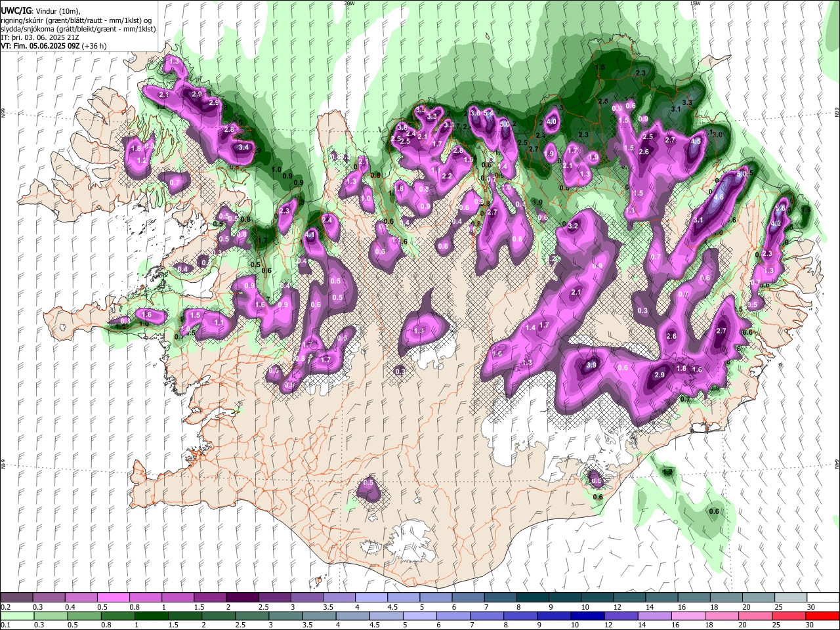Select the 'IT: þri. 03. 06. 2025 21Z' line
The height and width of the screenshot is (630, 840).
(41, 37)
